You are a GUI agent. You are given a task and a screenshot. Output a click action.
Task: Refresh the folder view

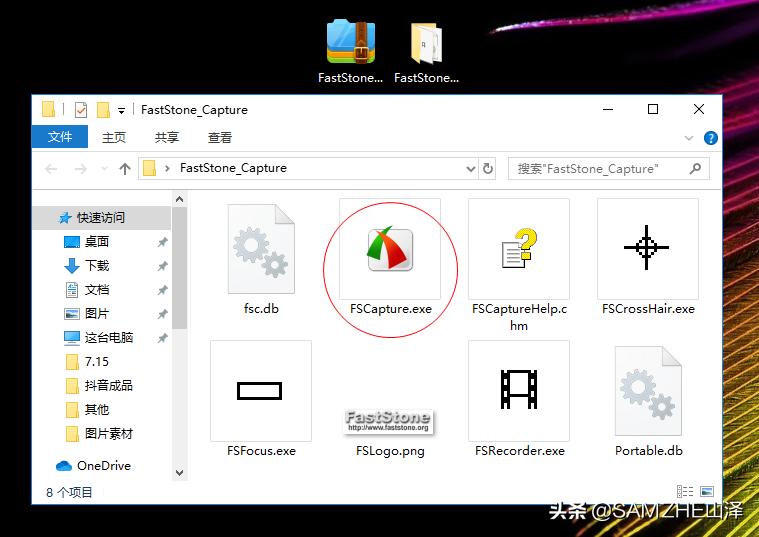[x=488, y=169]
